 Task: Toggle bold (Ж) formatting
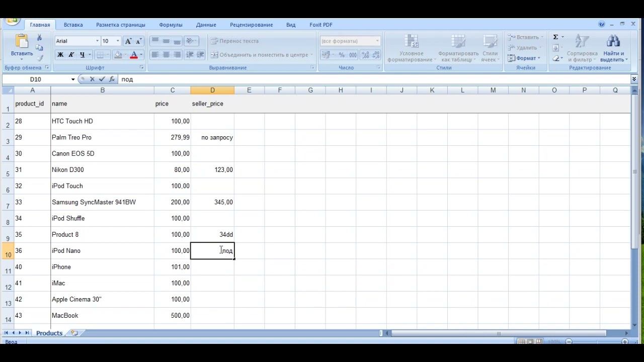click(x=60, y=55)
